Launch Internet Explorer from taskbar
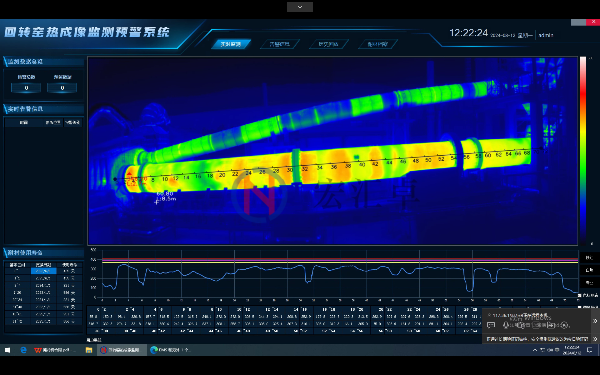 point(23,350)
